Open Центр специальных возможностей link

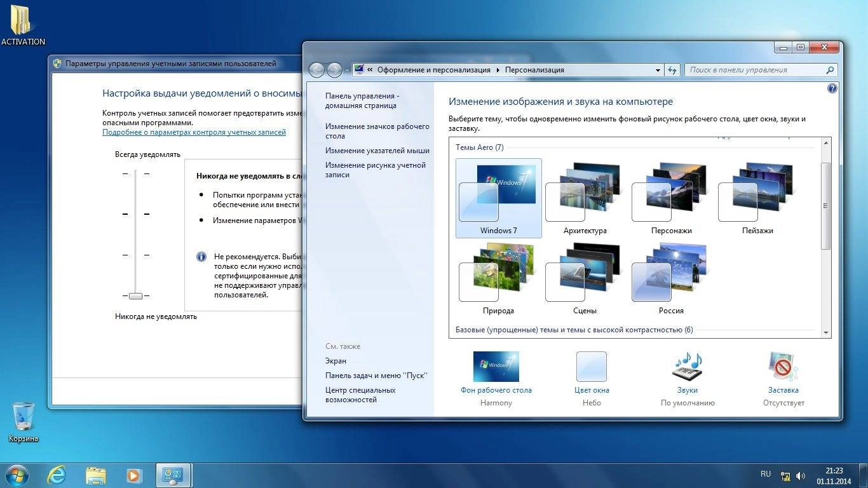click(x=360, y=395)
